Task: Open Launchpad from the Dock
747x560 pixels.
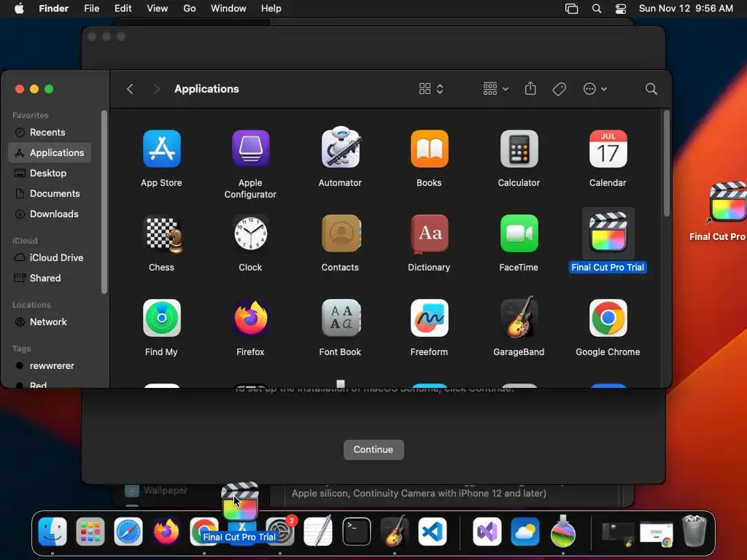Action: tap(90, 532)
